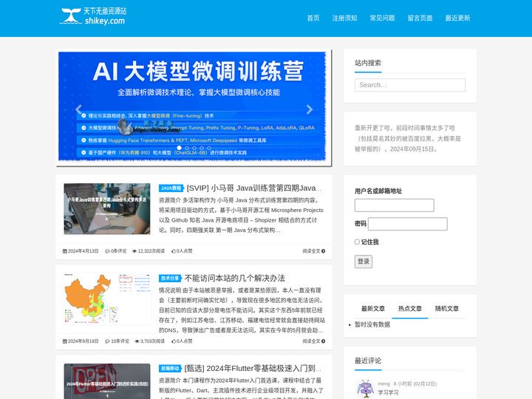Screen dimensions: 532x399
Task: Click the JAVA教程 category tag
Action: [x=171, y=188]
